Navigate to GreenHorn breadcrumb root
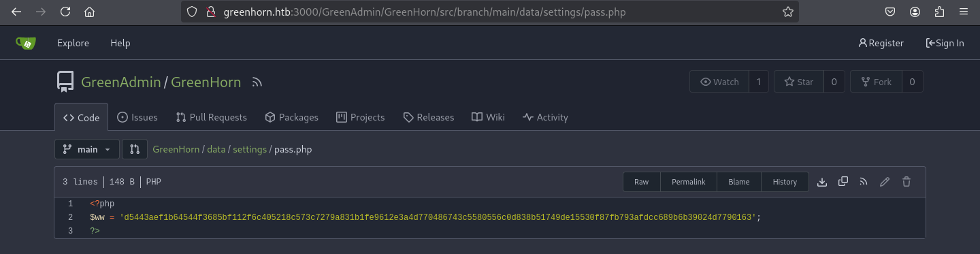This screenshot has width=980, height=254. [176, 149]
